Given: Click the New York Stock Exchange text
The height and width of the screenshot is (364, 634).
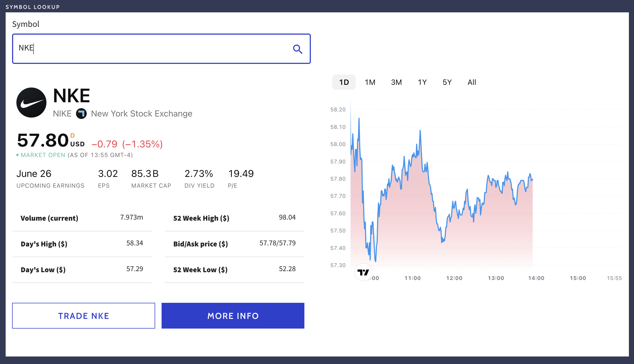Looking at the screenshot, I should click(141, 114).
